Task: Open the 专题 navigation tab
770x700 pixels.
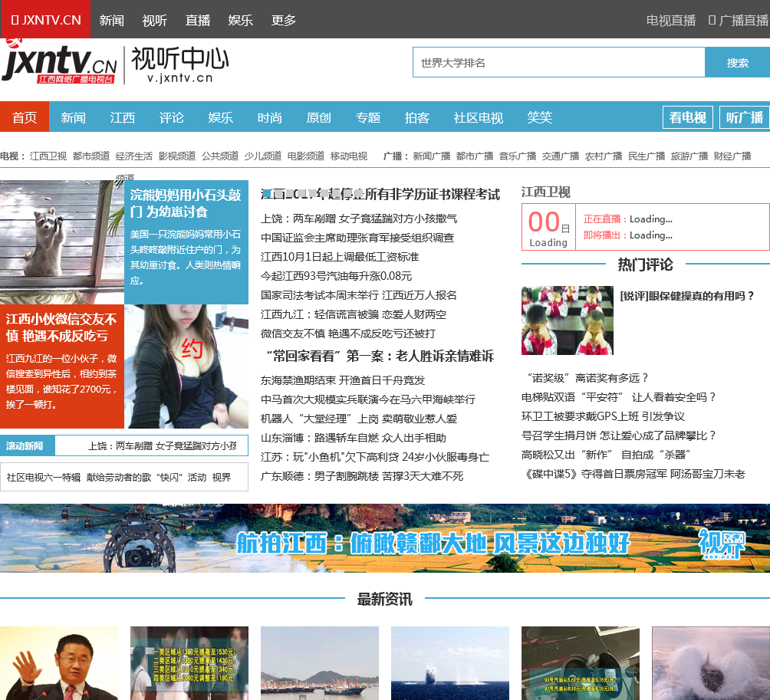Action: 368,117
